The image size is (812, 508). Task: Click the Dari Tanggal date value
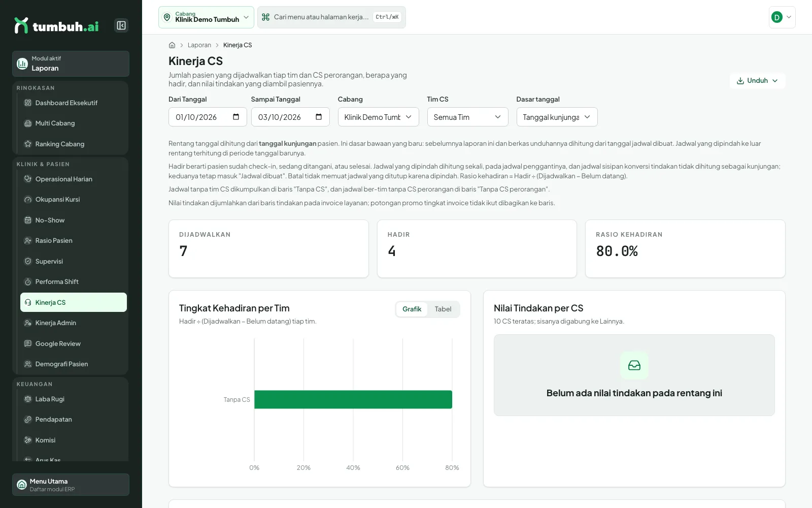(x=196, y=117)
